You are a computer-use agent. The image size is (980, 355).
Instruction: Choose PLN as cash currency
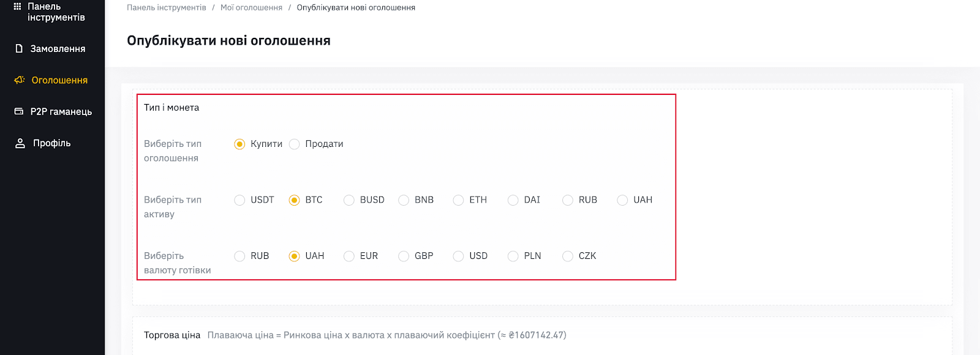(513, 256)
